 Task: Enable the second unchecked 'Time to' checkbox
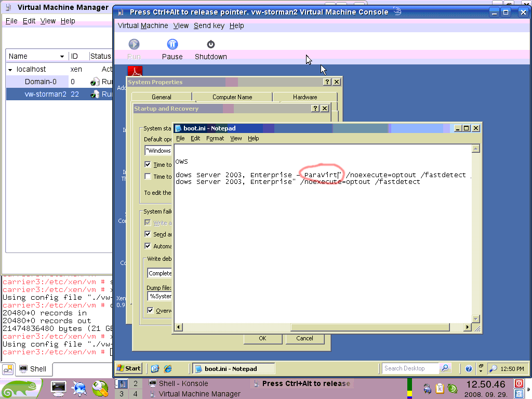[148, 177]
